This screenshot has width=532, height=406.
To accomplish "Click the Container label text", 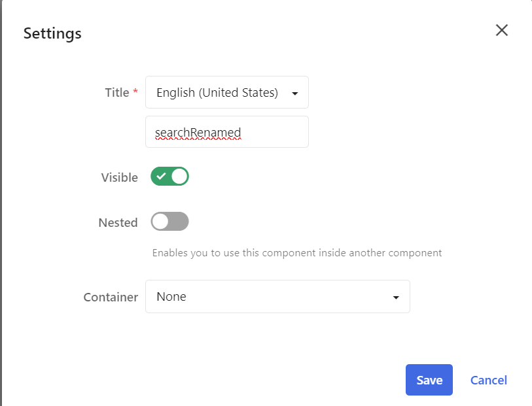I will tap(111, 297).
